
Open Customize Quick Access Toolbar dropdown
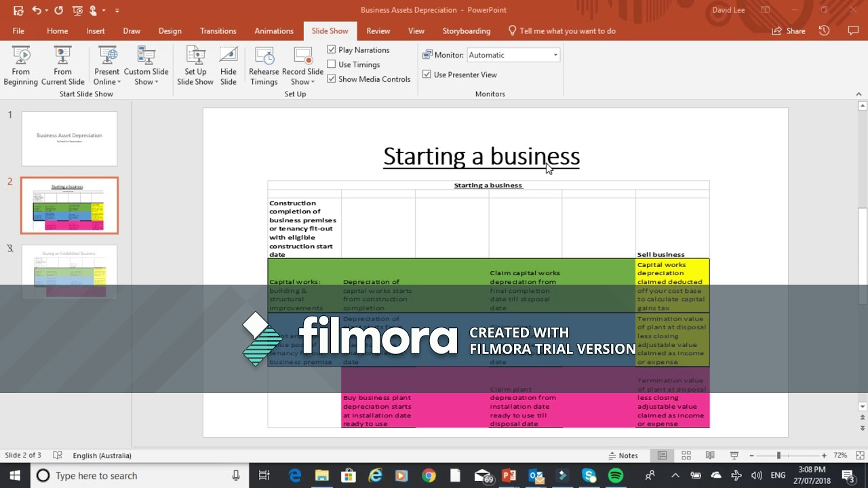pyautogui.click(x=117, y=11)
